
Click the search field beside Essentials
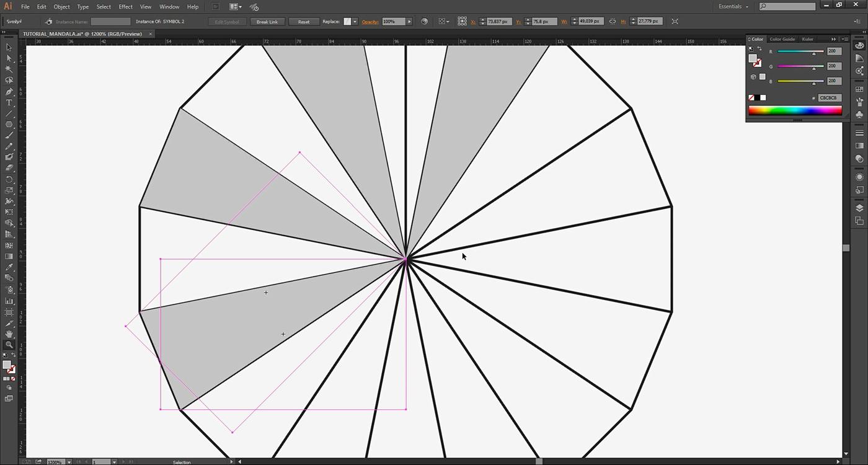pyautogui.click(x=787, y=6)
